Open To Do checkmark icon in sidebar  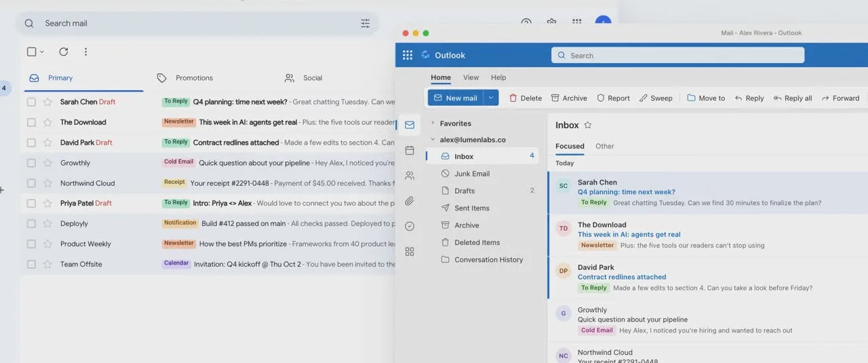410,226
